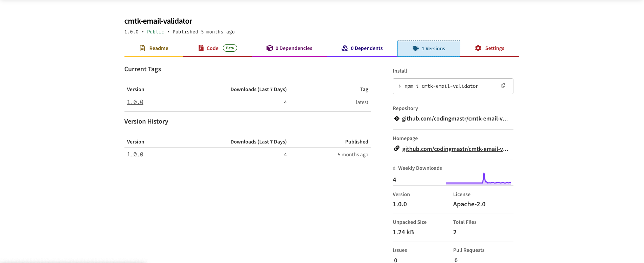Click the copy install command icon
Viewport: 644px width, 263px height.
503,86
